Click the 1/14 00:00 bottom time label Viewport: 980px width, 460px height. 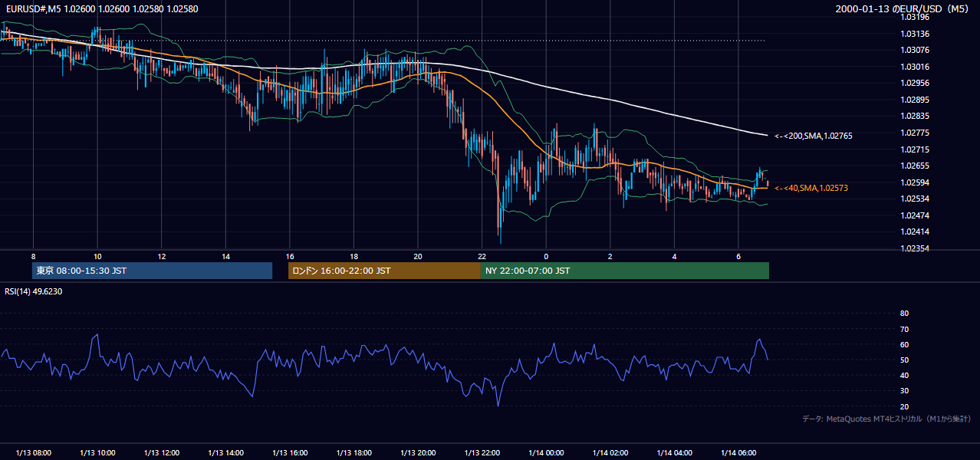pos(546,453)
